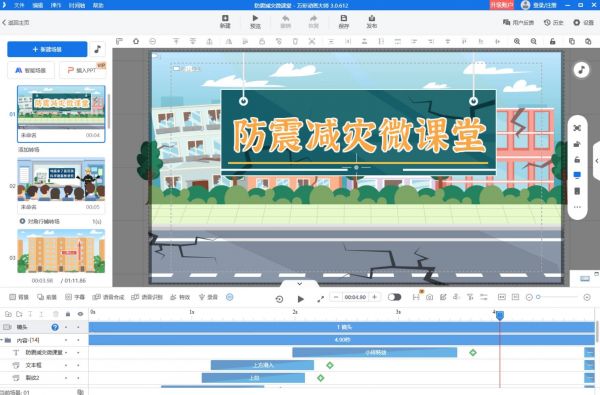
Task: Click the camera snapshot icon in timeline toolbar
Action: tap(430, 297)
